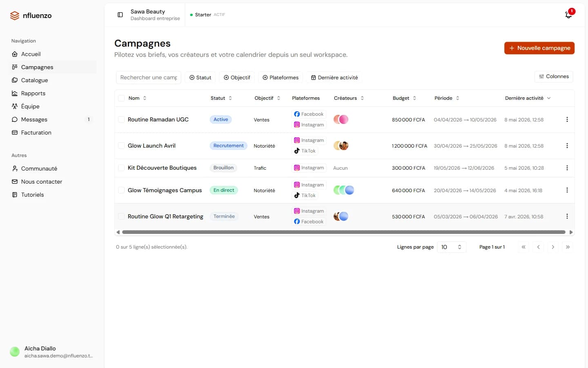
Task: Select the Glow Témoignages Campus row checkbox
Action: [121, 190]
